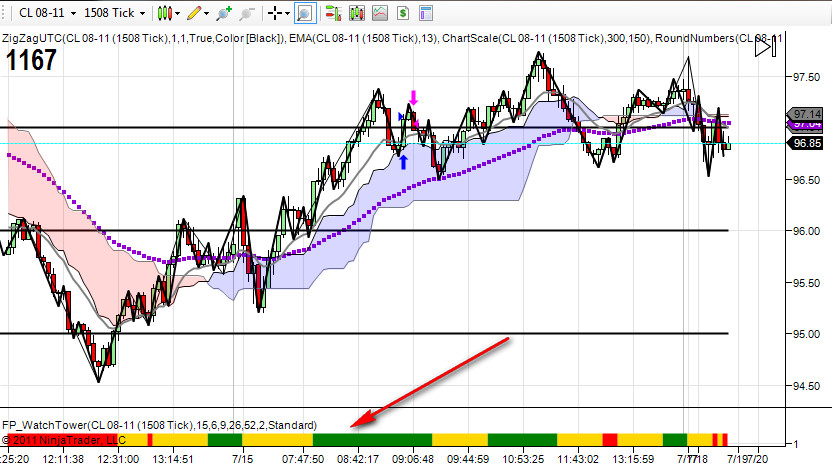Expand the crosshair cursor dropdown arrow
832x466 pixels.
pyautogui.click(x=287, y=13)
